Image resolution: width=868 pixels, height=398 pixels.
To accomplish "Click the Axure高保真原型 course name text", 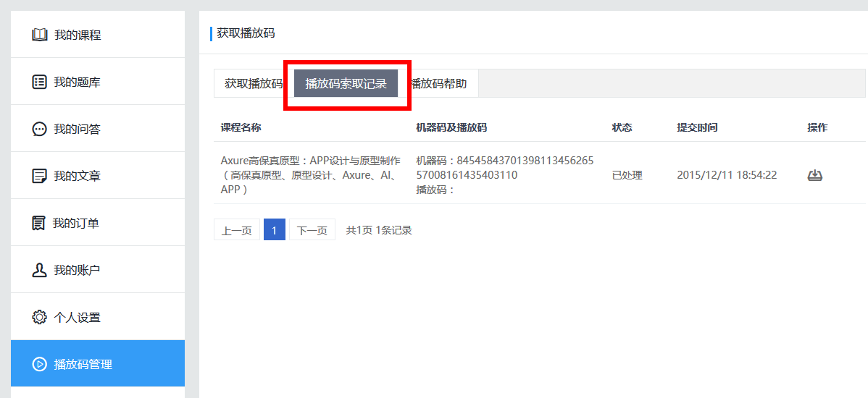I will click(x=311, y=174).
